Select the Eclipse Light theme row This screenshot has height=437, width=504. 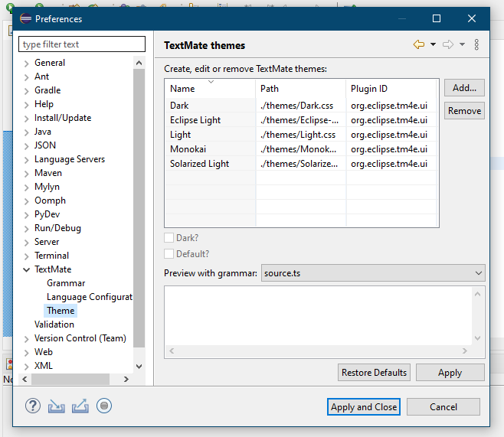pyautogui.click(x=301, y=120)
